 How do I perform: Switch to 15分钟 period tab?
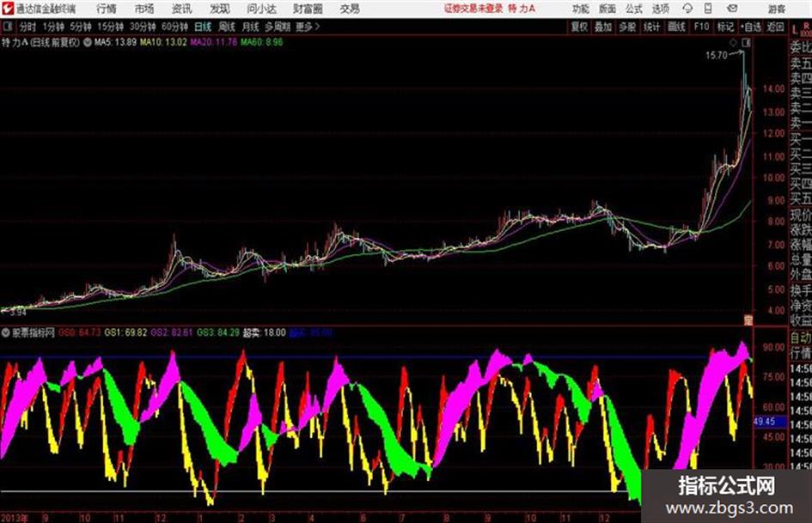pyautogui.click(x=110, y=27)
